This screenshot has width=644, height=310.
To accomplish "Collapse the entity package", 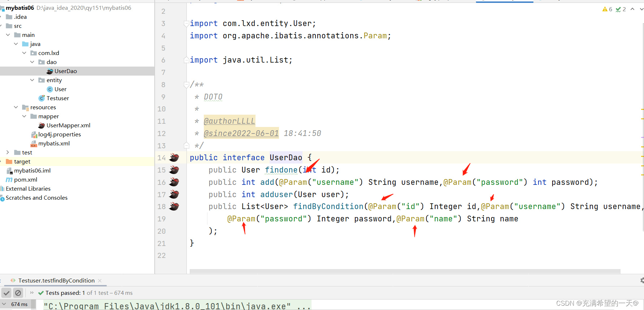I will coord(32,80).
